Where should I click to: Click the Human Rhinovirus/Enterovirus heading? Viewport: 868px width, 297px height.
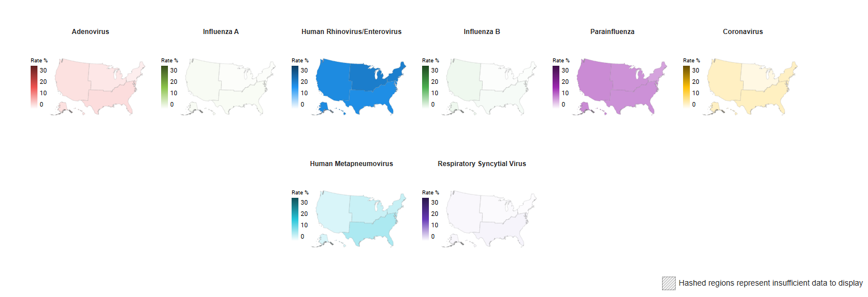click(x=352, y=32)
